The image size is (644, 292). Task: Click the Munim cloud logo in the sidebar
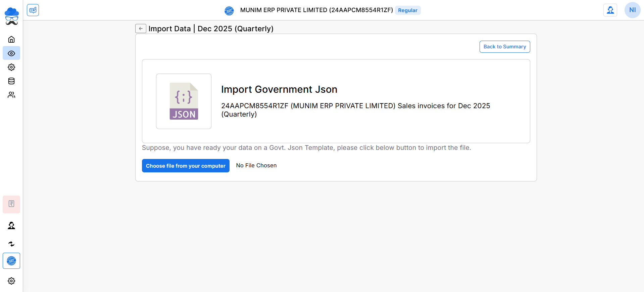11,16
